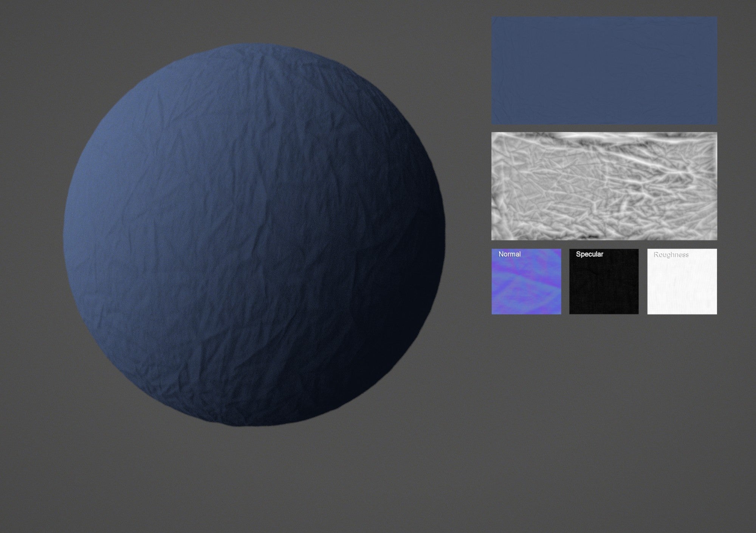The width and height of the screenshot is (756, 533).
Task: Click the 'Specular' label text
Action: (x=589, y=254)
